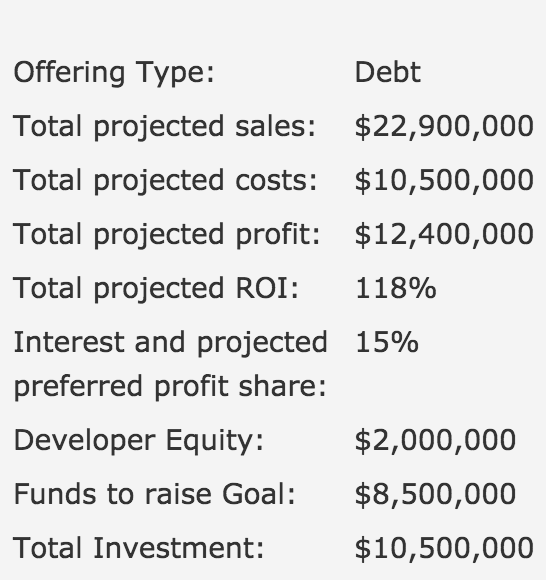Select the 15% interest value

(387, 342)
